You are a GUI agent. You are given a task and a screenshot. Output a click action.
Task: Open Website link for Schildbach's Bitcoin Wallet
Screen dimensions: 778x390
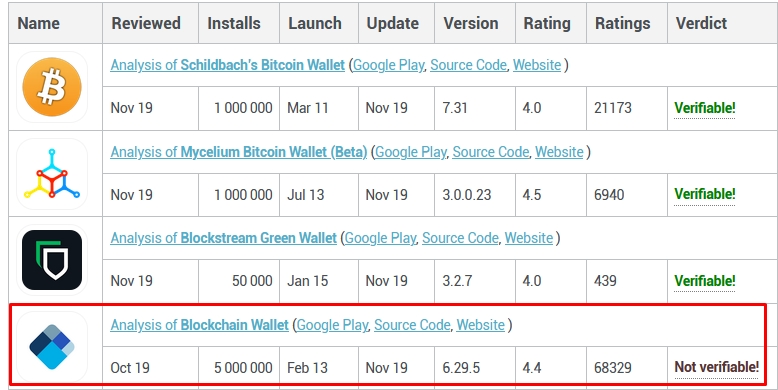tap(537, 65)
